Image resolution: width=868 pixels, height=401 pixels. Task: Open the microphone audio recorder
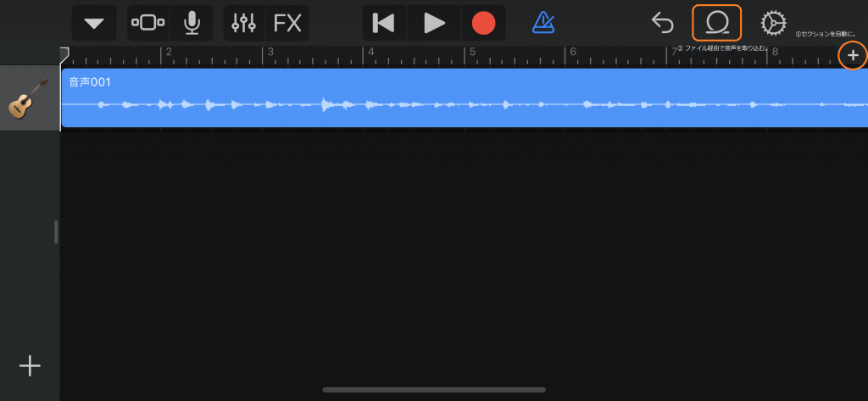[x=192, y=23]
